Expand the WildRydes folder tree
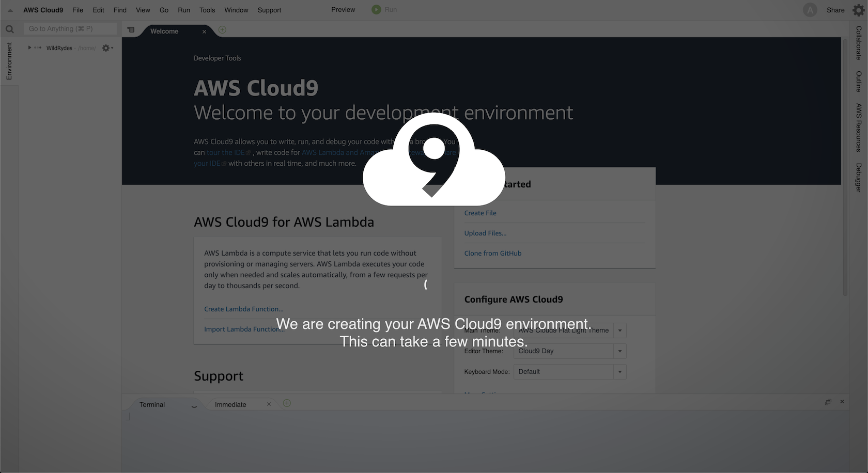Viewport: 868px width, 473px height. [29, 48]
